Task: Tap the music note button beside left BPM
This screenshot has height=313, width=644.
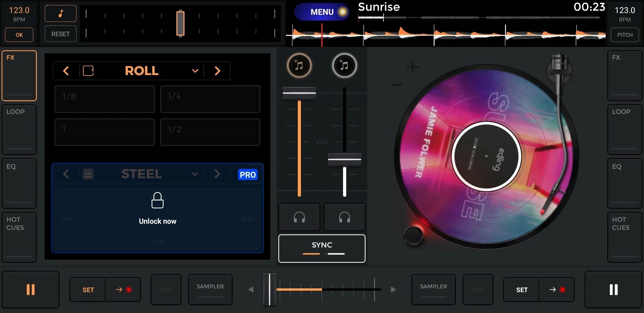Action: tap(60, 13)
